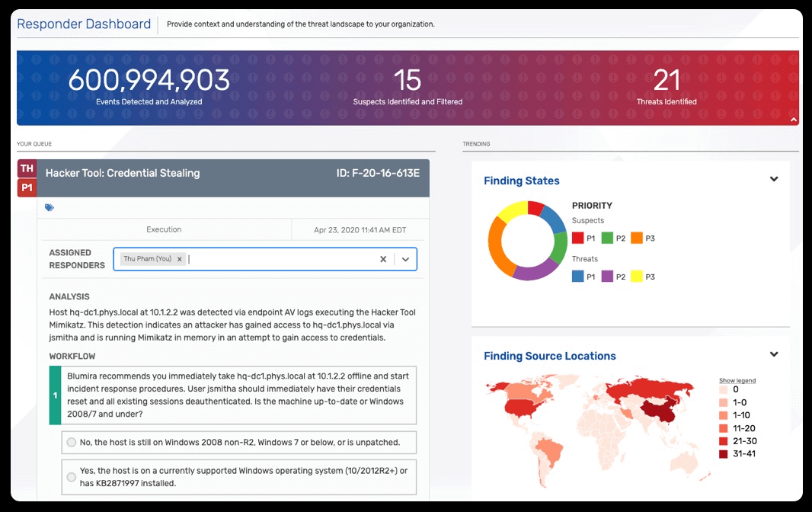Collapse the Finding States panel chevron

tap(774, 179)
